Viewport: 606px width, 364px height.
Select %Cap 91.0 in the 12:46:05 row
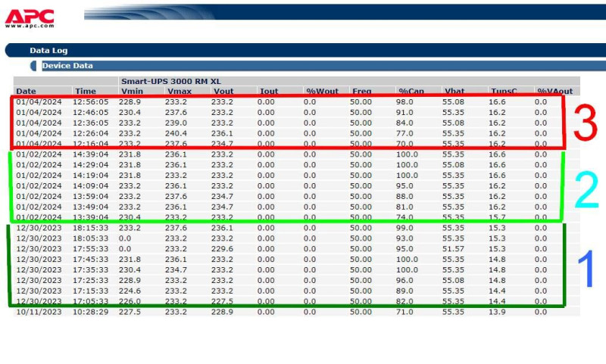405,112
